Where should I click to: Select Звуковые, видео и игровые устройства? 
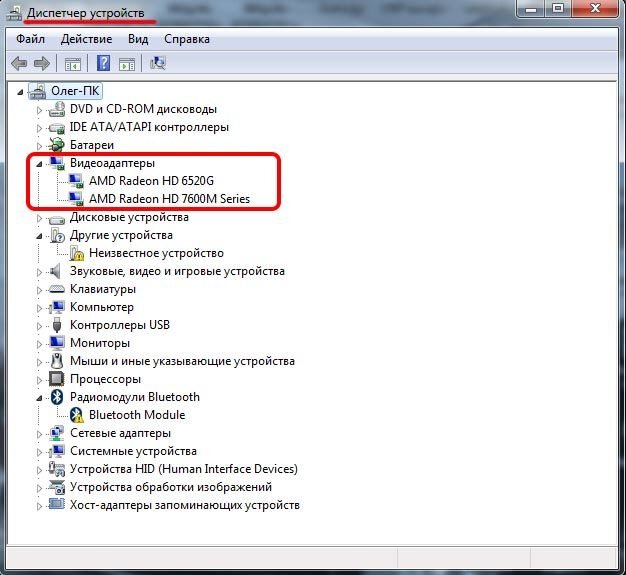click(177, 271)
